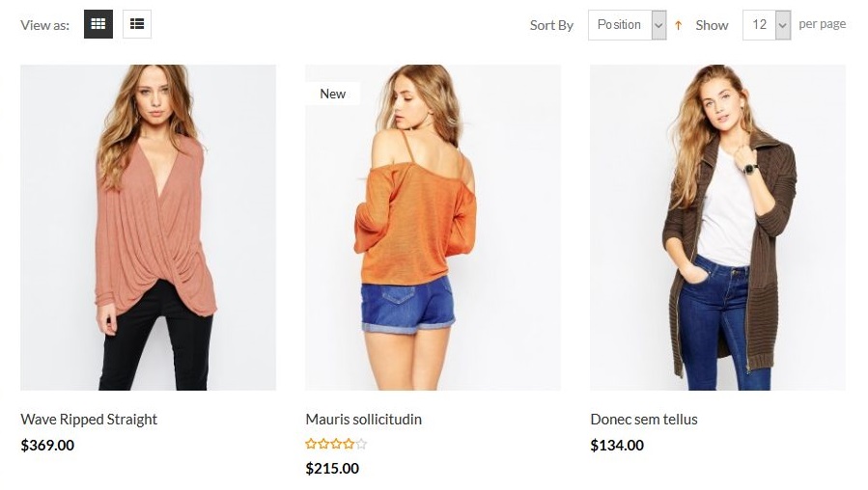Click the $134.00 price
The image size is (868, 490).
pyautogui.click(x=617, y=446)
